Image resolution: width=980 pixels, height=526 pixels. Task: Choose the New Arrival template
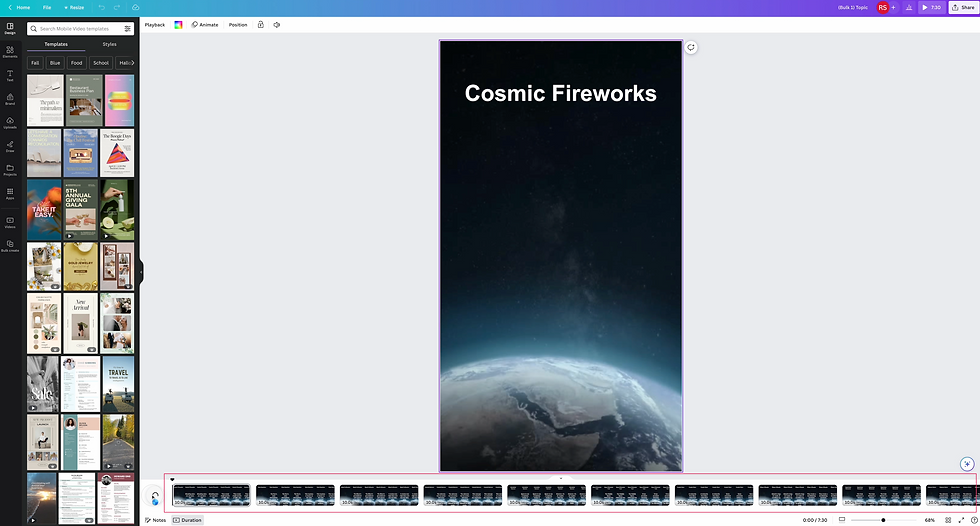coord(81,324)
